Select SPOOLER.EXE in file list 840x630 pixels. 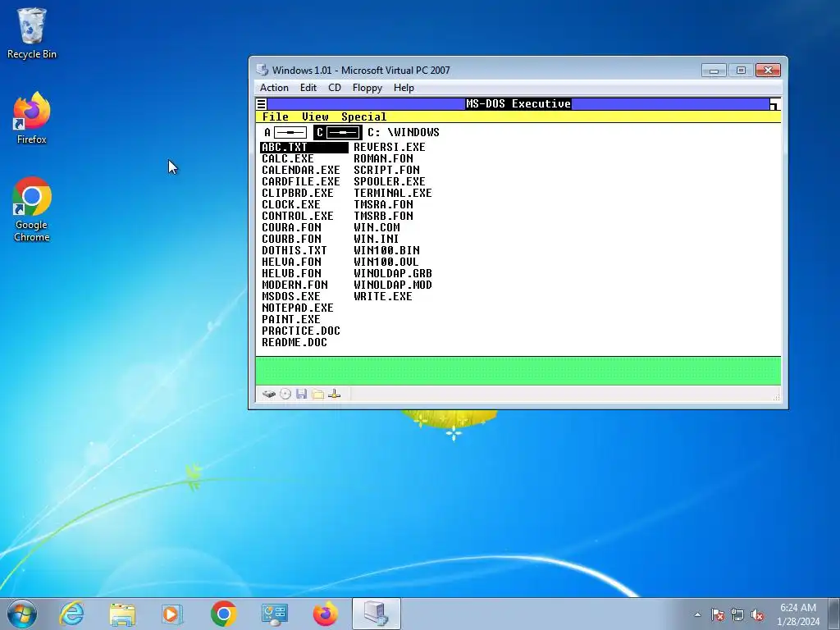click(390, 181)
